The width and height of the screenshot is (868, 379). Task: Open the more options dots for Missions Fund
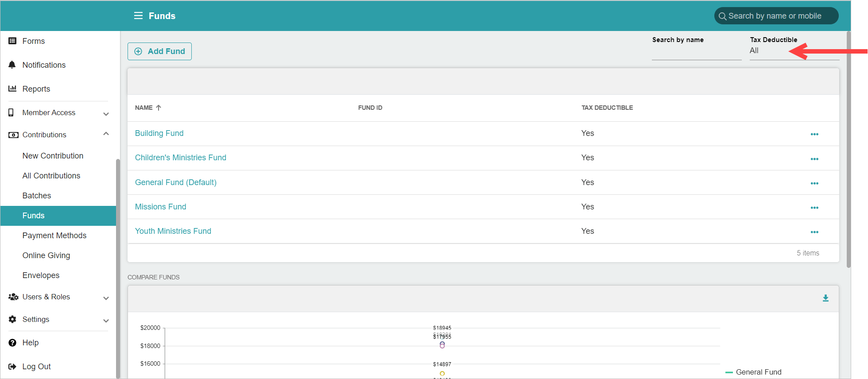(814, 208)
